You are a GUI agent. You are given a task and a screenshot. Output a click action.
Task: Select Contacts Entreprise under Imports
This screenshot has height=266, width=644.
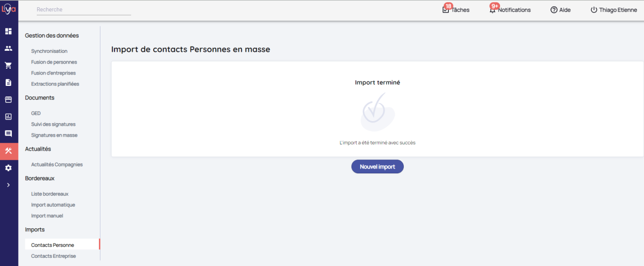[53, 256]
